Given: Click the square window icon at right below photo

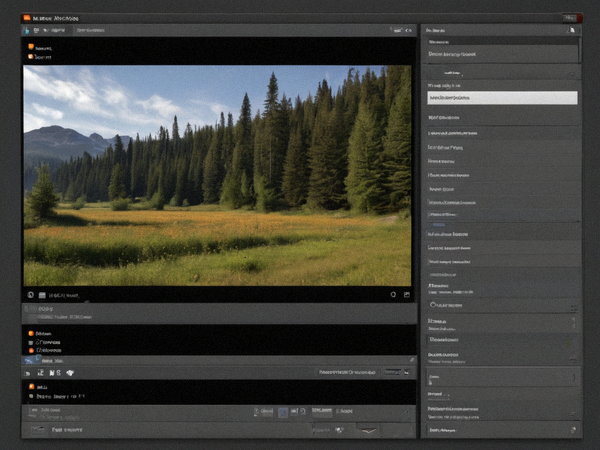Looking at the screenshot, I should 407,295.
